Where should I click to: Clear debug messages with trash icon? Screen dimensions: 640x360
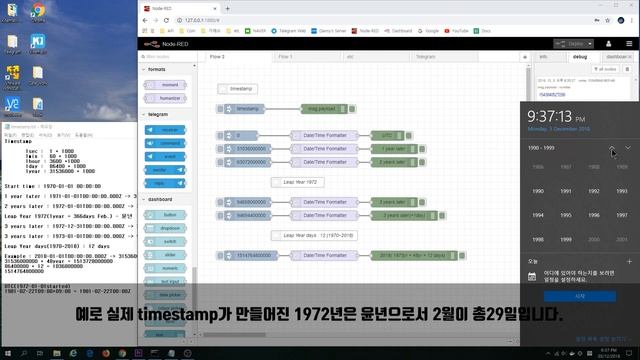(627, 69)
